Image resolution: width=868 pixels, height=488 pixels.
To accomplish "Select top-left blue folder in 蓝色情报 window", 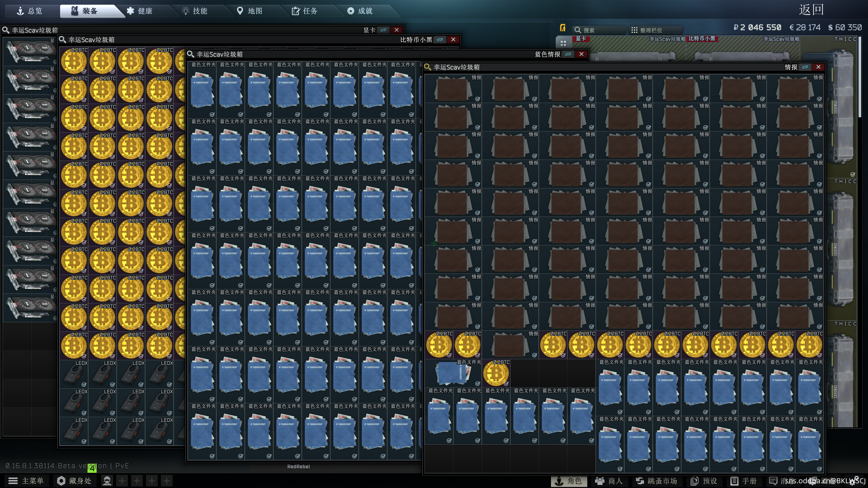I will pos(202,89).
